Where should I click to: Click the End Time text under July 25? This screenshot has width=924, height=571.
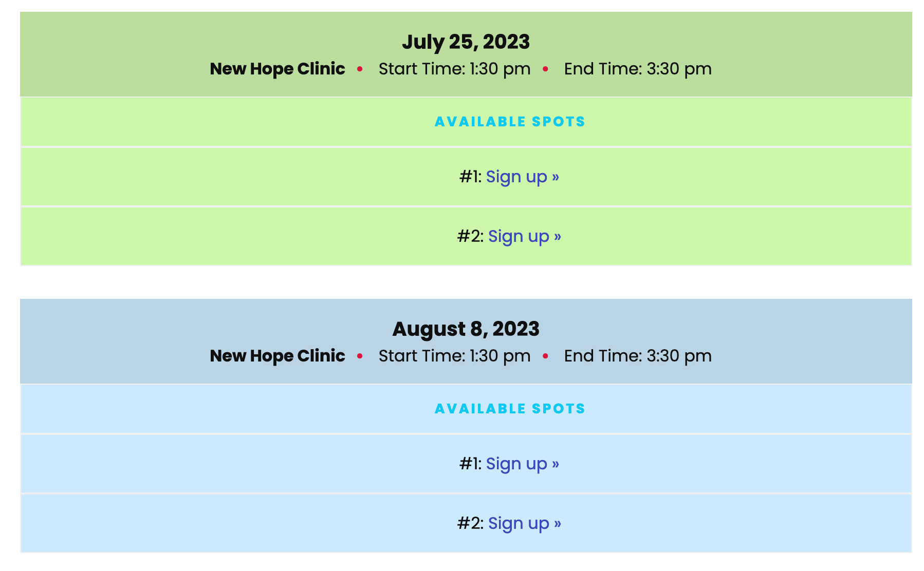pyautogui.click(x=638, y=69)
